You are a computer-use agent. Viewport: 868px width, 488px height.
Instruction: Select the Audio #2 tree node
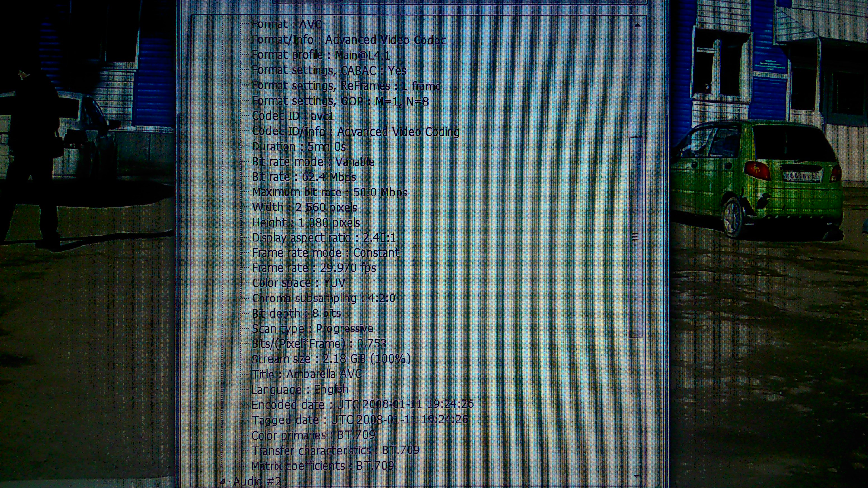[257, 482]
